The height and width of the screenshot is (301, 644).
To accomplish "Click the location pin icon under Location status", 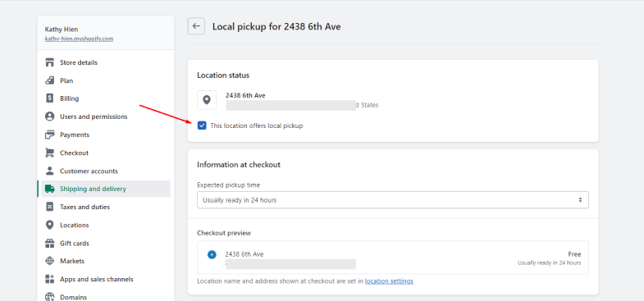I will point(207,100).
